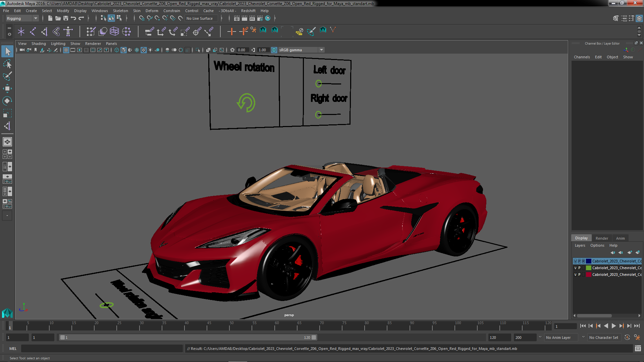Open the Render View window icon
Image resolution: width=644 pixels, height=362 pixels.
(x=236, y=18)
